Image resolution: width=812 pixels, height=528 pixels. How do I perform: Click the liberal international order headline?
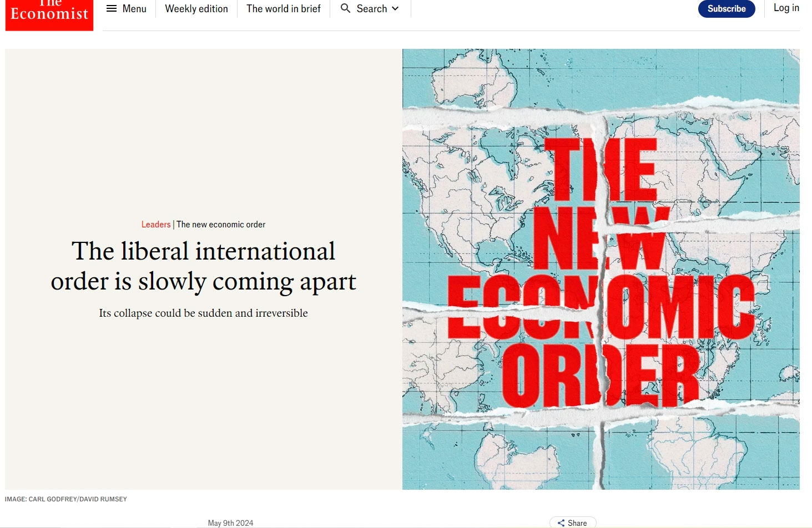point(203,266)
